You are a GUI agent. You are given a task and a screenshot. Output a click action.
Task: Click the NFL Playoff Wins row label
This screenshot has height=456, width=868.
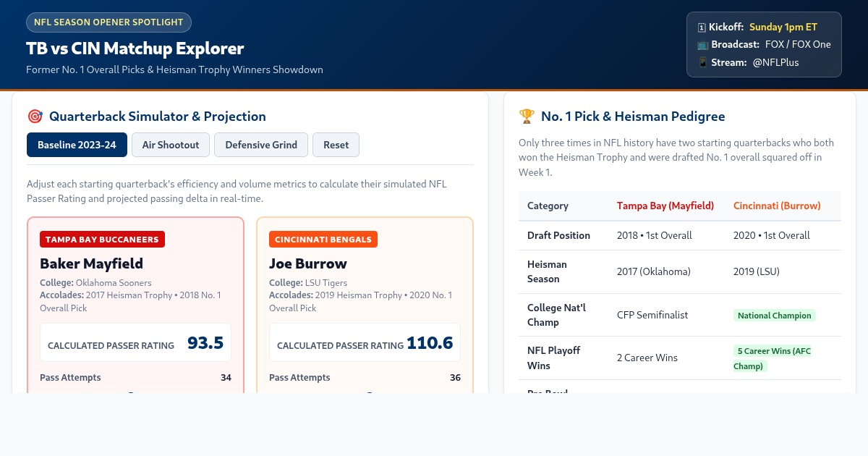554,358
